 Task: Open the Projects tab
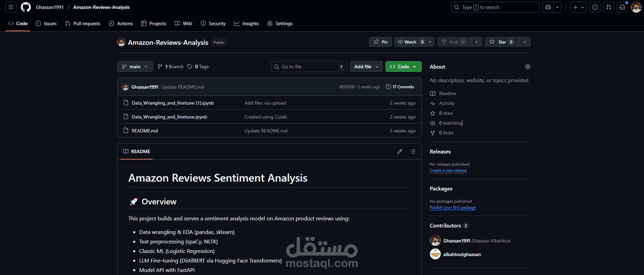coord(154,23)
